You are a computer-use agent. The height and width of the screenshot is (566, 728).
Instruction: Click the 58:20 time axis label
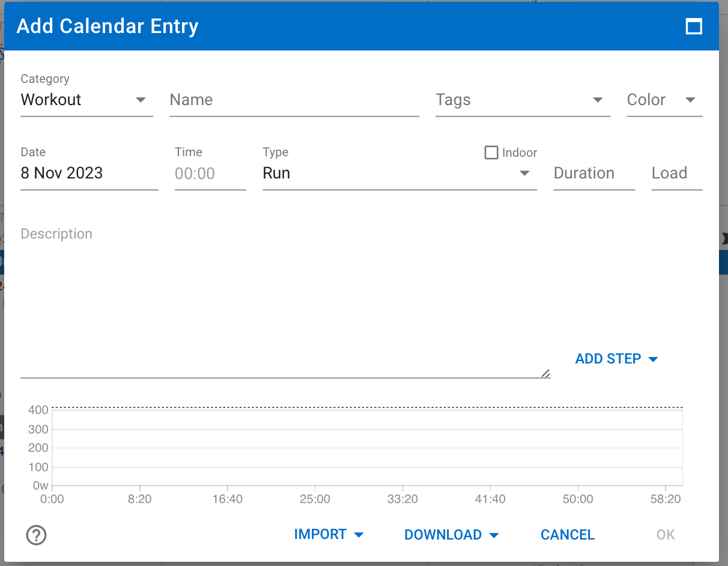coord(666,499)
